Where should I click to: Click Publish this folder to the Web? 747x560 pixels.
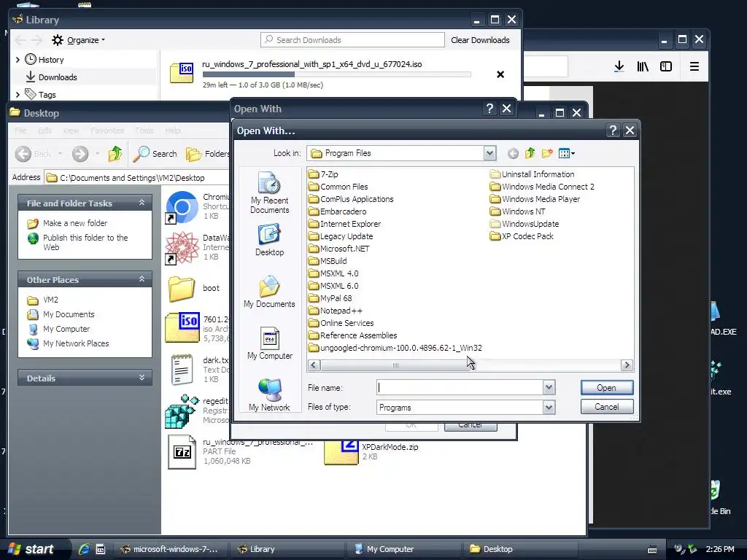(x=77, y=242)
